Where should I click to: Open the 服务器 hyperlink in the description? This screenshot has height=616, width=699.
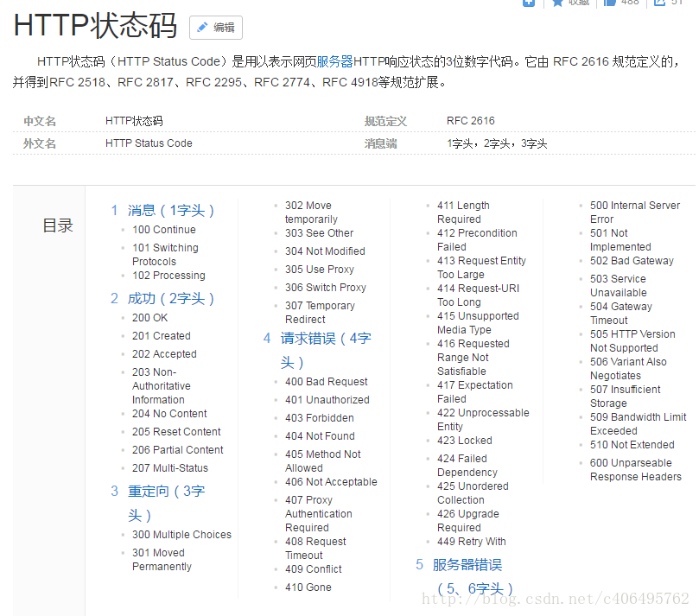(x=334, y=61)
